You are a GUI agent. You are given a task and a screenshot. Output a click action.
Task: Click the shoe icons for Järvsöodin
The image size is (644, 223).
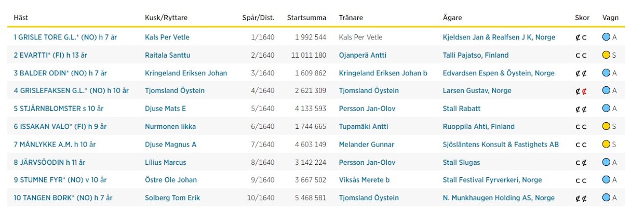click(581, 163)
